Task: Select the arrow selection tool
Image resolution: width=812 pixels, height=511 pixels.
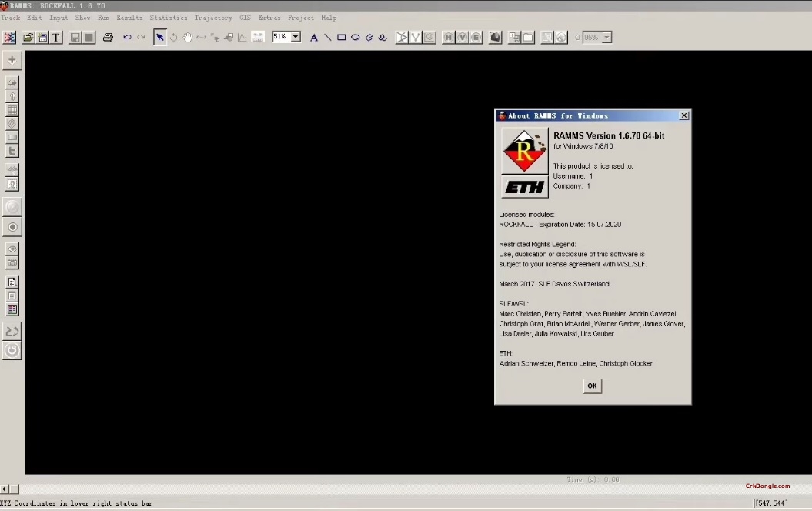Action: click(x=159, y=36)
